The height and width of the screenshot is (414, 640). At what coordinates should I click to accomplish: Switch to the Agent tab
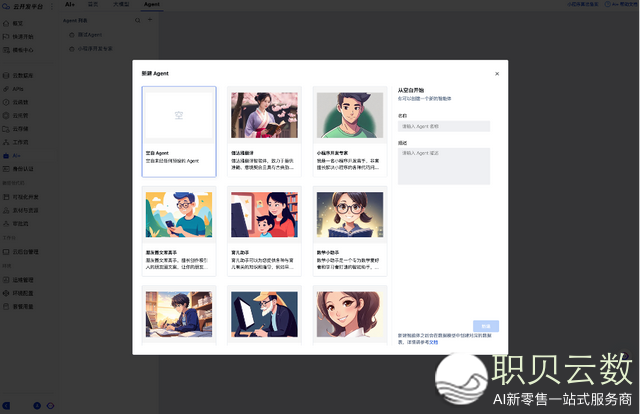(152, 5)
